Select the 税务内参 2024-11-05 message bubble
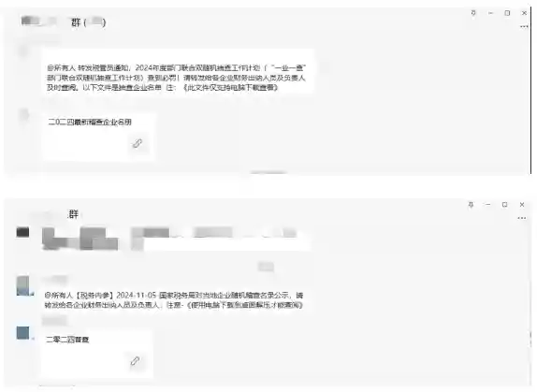The width and height of the screenshot is (537, 392). (x=174, y=300)
